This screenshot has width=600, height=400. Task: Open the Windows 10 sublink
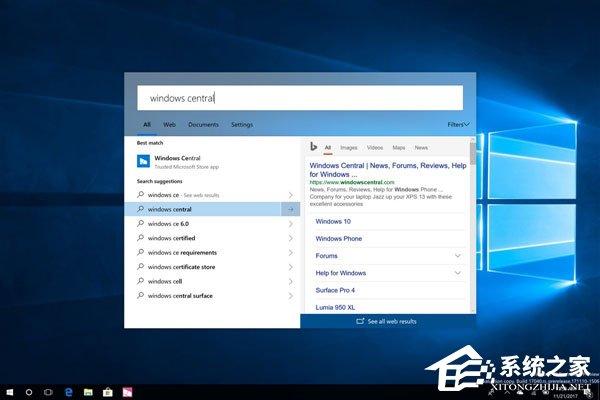point(333,221)
